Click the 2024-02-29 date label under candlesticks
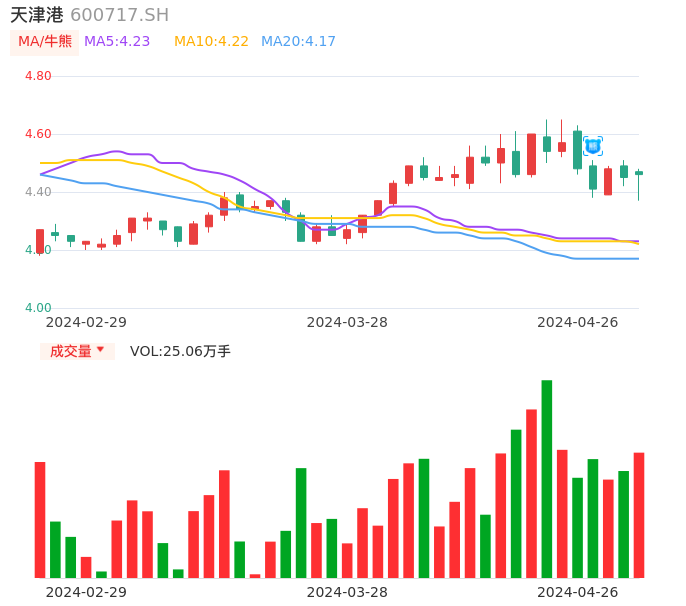 pos(86,322)
